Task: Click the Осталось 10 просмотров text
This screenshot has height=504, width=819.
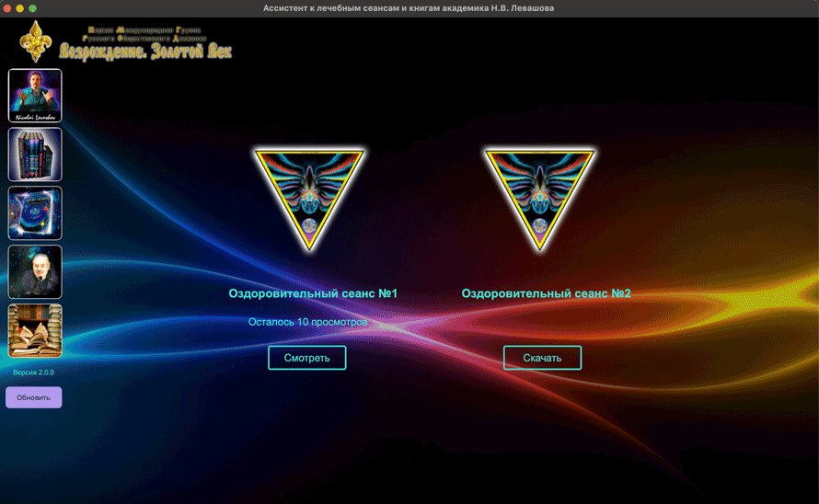Action: point(307,322)
